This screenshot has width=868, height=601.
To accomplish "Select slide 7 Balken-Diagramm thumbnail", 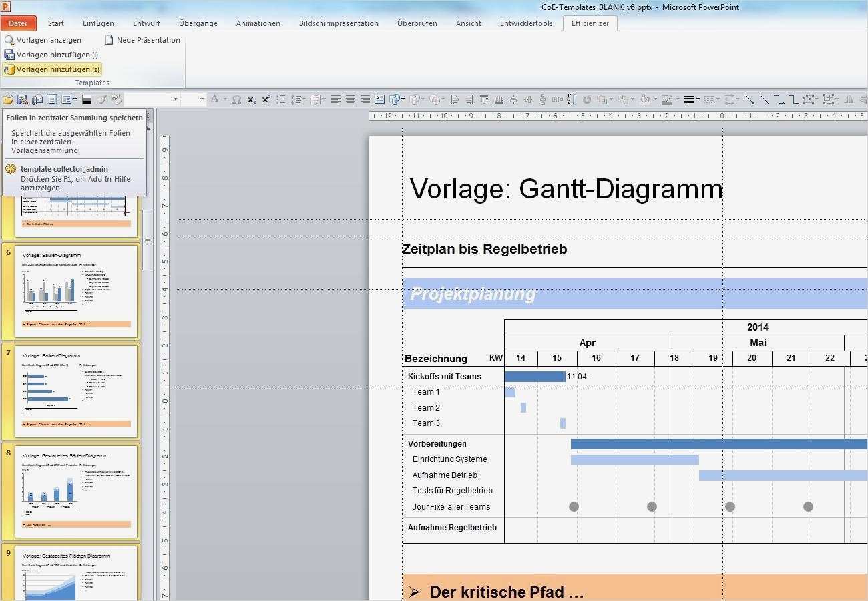I will coord(75,391).
